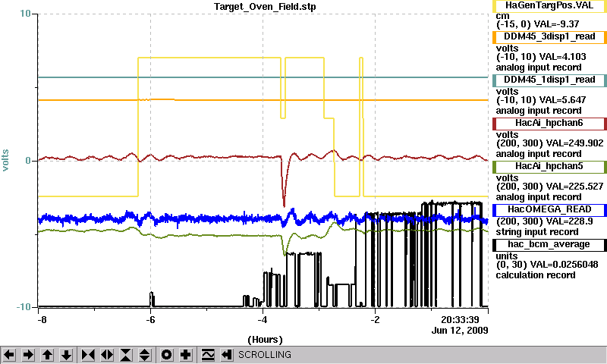Click the VAL=5.647 readout

pos(562,100)
